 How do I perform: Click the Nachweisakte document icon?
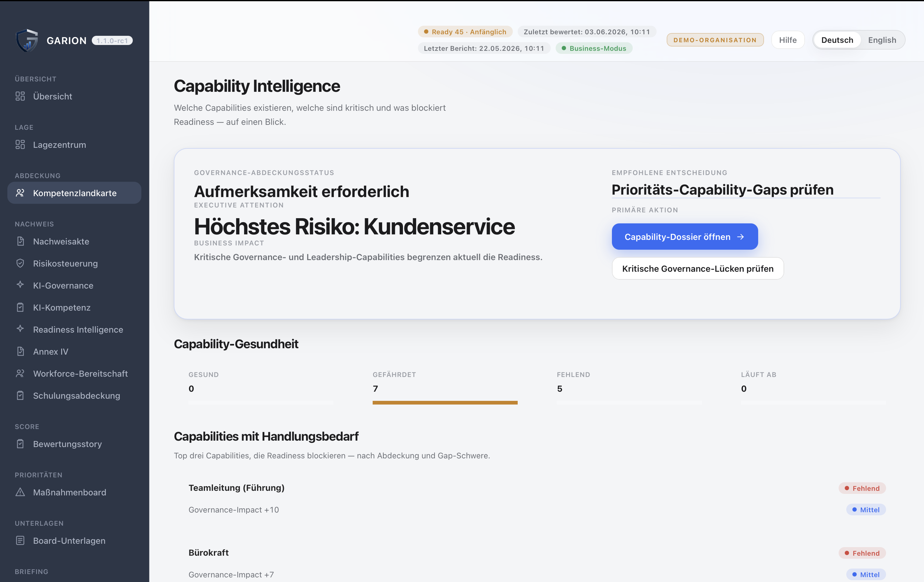point(20,241)
